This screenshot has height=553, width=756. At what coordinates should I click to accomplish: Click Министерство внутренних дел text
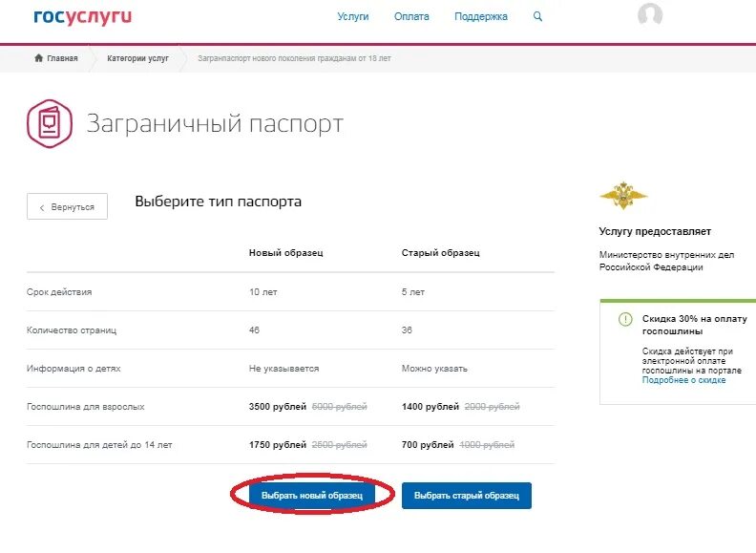pos(667,261)
